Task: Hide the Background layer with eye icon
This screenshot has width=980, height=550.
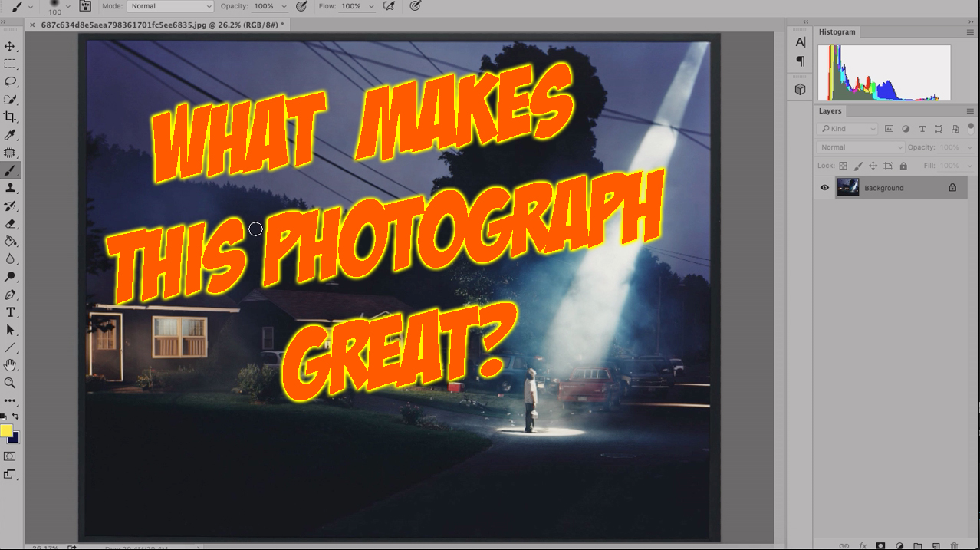Action: tap(825, 187)
